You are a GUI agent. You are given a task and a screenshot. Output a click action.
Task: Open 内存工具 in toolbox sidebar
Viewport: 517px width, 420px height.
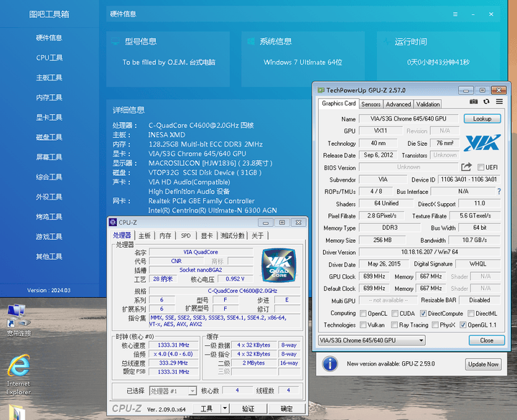tap(49, 97)
